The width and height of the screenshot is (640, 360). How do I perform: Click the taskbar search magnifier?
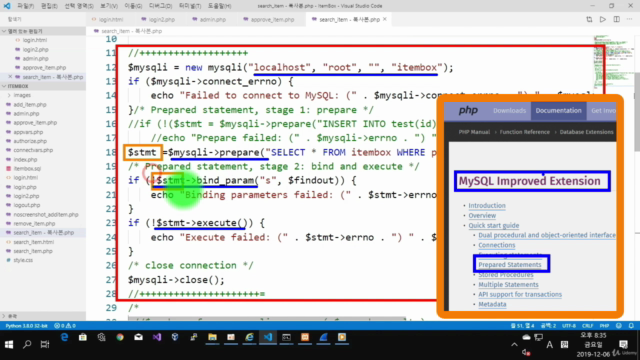[27, 344]
